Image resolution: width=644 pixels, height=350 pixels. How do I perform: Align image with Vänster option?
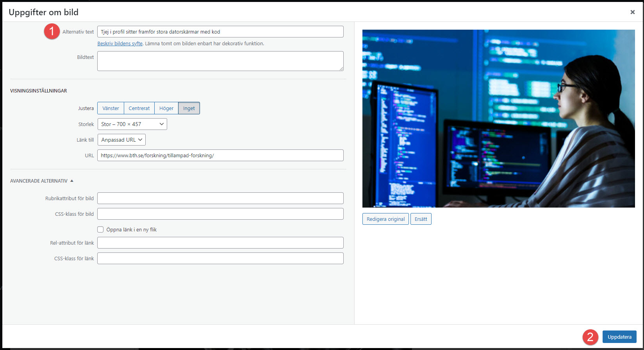pos(111,108)
